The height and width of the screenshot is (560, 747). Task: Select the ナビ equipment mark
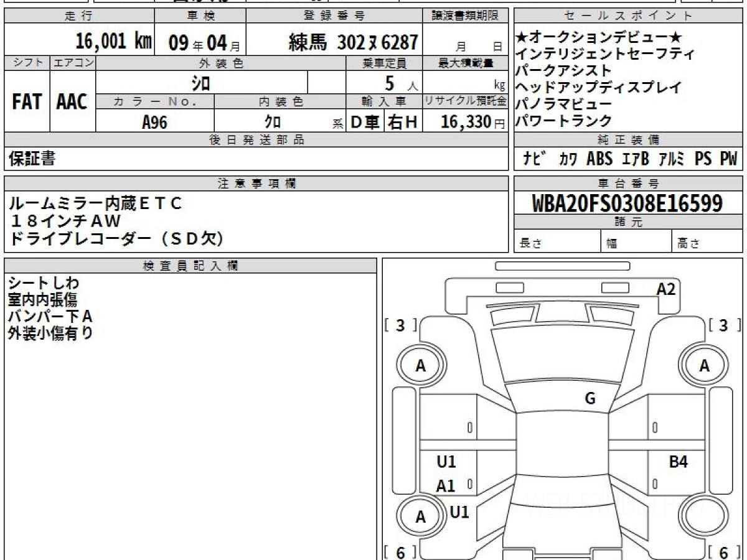coord(535,159)
